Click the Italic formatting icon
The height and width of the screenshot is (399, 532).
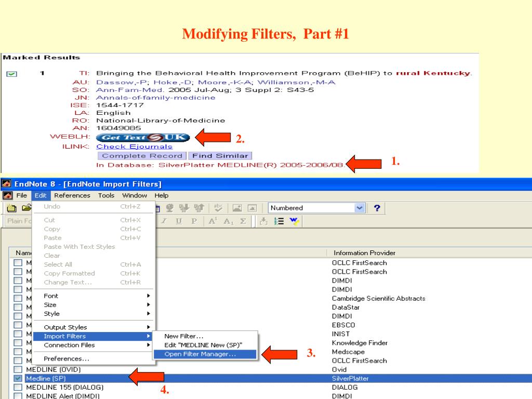[x=164, y=221]
